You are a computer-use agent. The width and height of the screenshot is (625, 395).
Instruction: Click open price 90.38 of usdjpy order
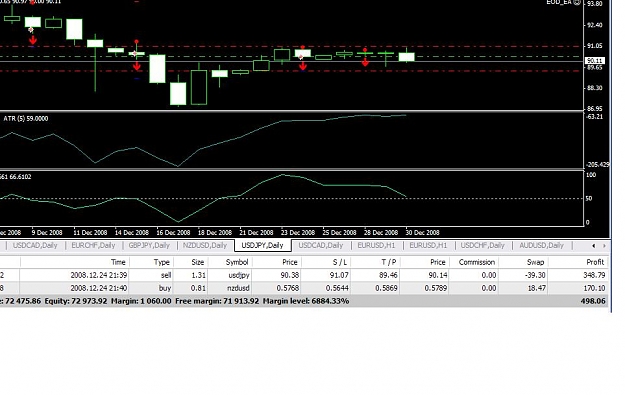click(290, 275)
